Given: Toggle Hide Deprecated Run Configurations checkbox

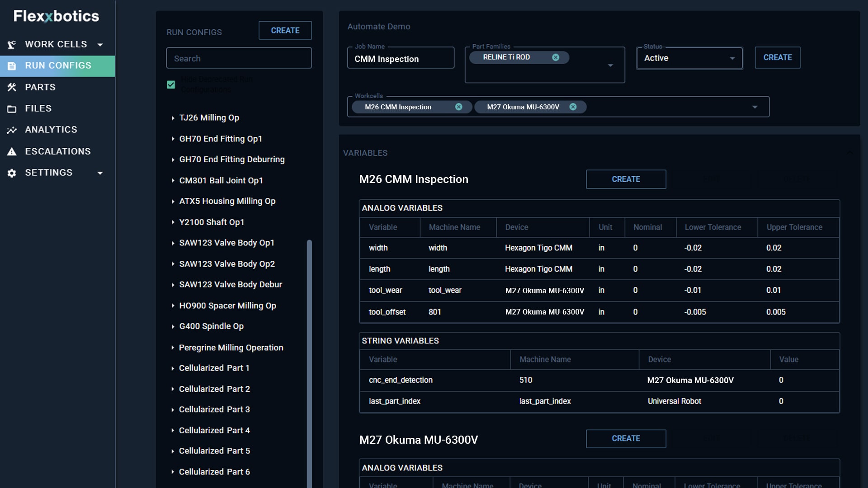Looking at the screenshot, I should coord(171,84).
